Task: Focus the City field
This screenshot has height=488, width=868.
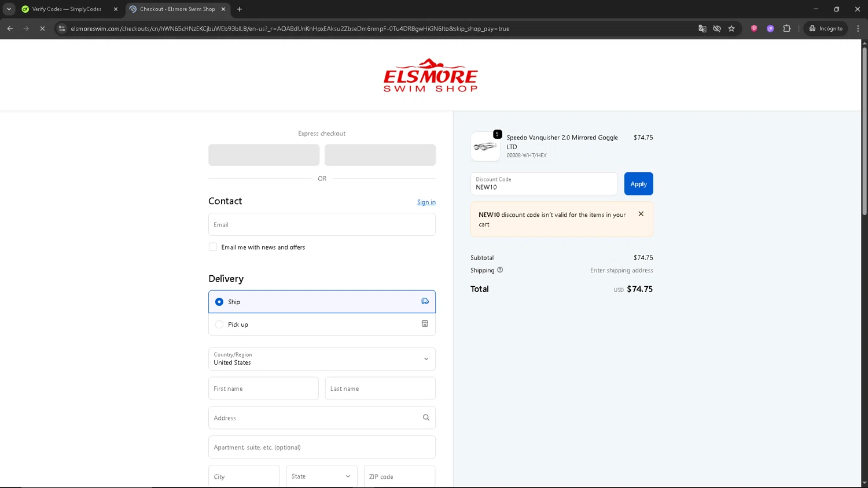Action: pos(244,476)
